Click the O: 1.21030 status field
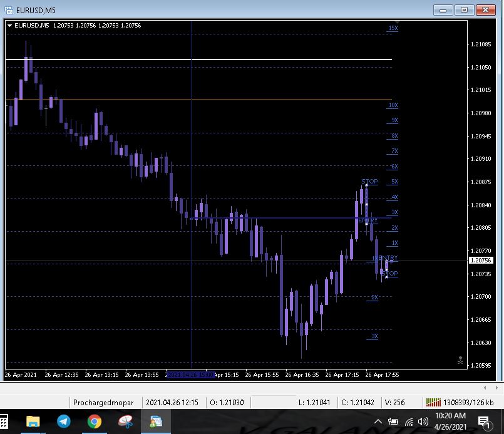The image size is (504, 434). pos(227,403)
